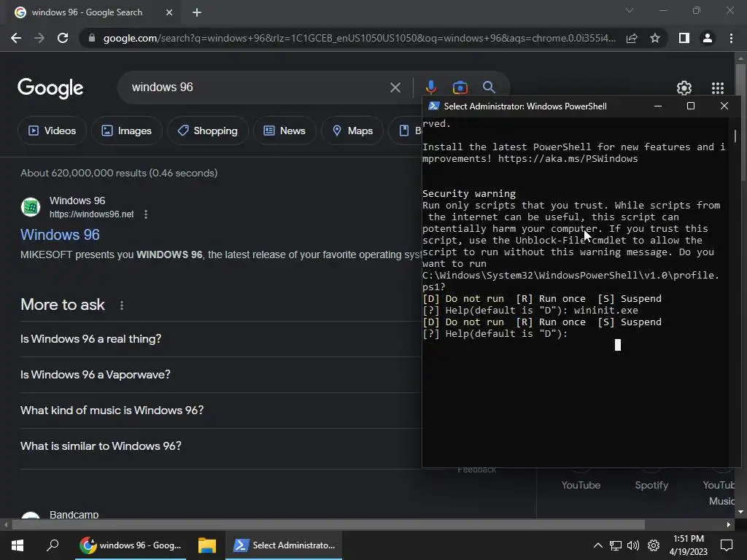This screenshot has width=747, height=560.
Task: Open the tab search chevron in Chrome
Action: (x=630, y=10)
